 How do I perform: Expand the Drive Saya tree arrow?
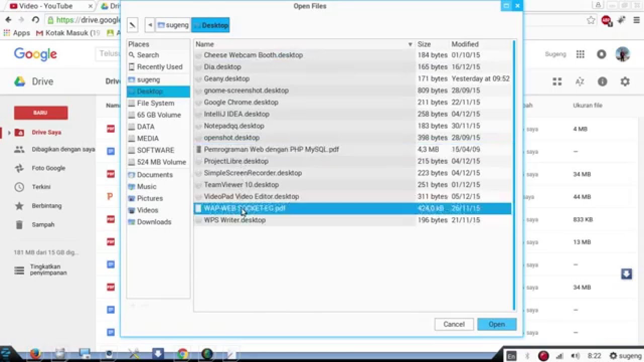(9, 133)
